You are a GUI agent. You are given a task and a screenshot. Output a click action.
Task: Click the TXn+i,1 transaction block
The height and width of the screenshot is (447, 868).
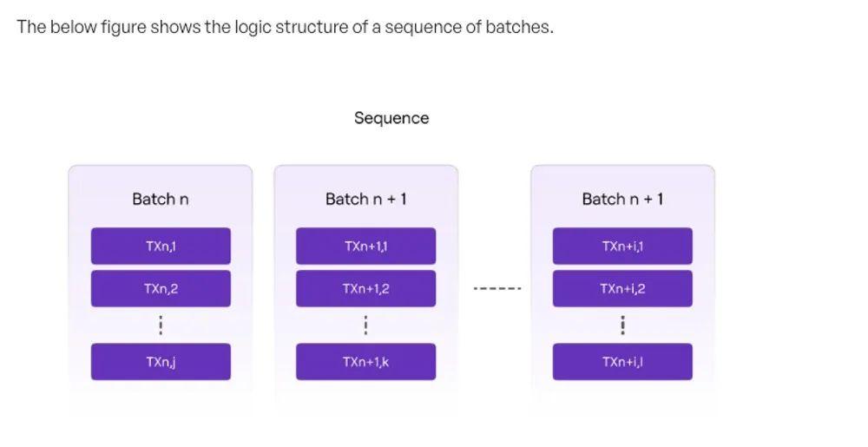[622, 247]
